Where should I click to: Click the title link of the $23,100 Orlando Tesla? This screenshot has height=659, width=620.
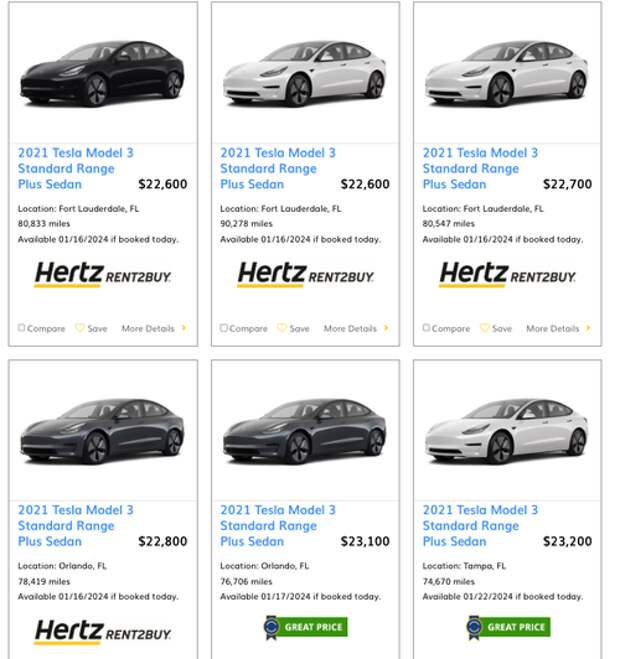(x=277, y=525)
